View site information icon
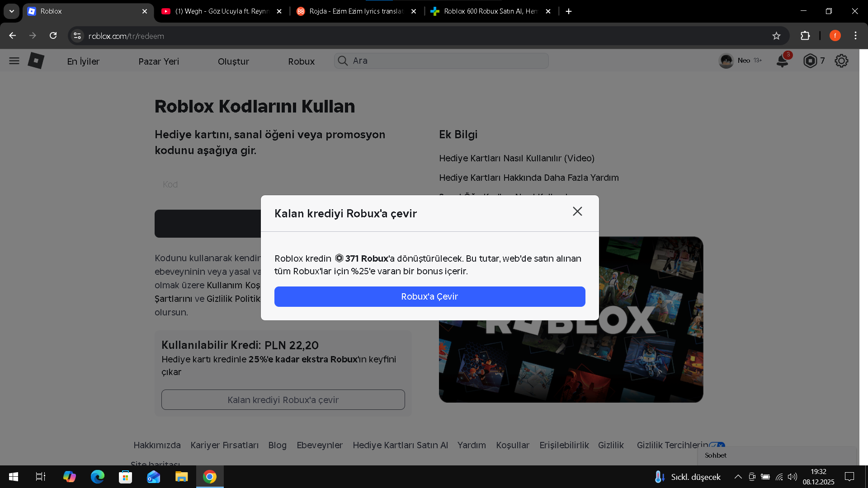868x488 pixels. pyautogui.click(x=77, y=36)
